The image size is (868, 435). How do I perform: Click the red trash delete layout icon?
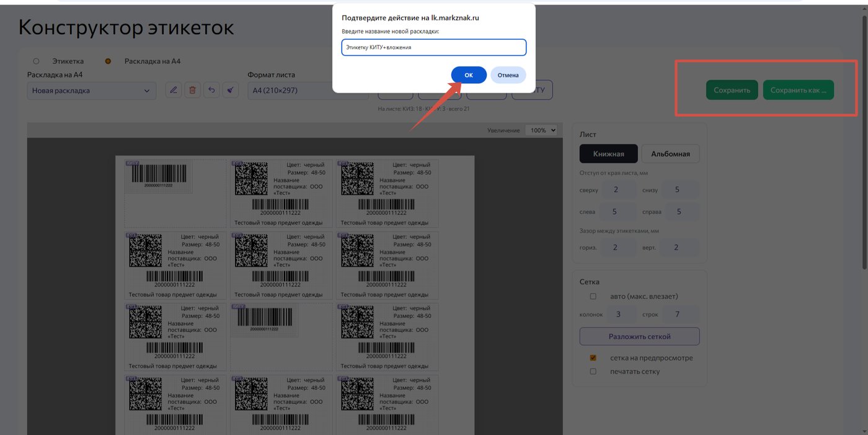coord(192,90)
